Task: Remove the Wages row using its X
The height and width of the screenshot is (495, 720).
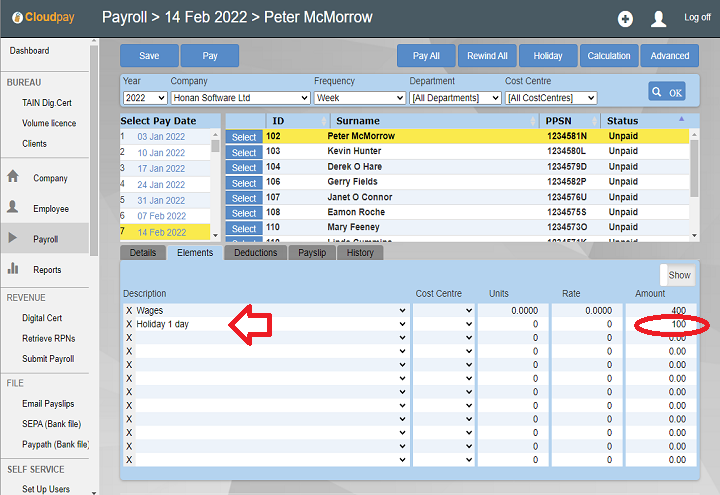Action: 128,311
